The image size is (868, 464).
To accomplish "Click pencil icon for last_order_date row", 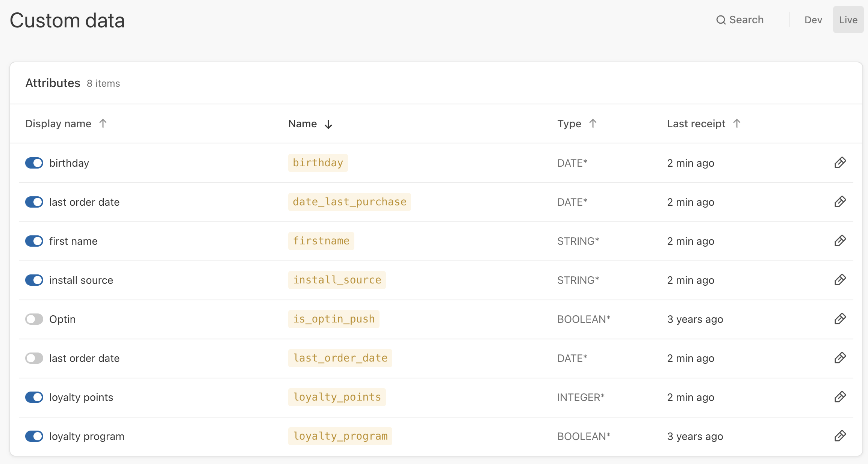I will click(840, 358).
